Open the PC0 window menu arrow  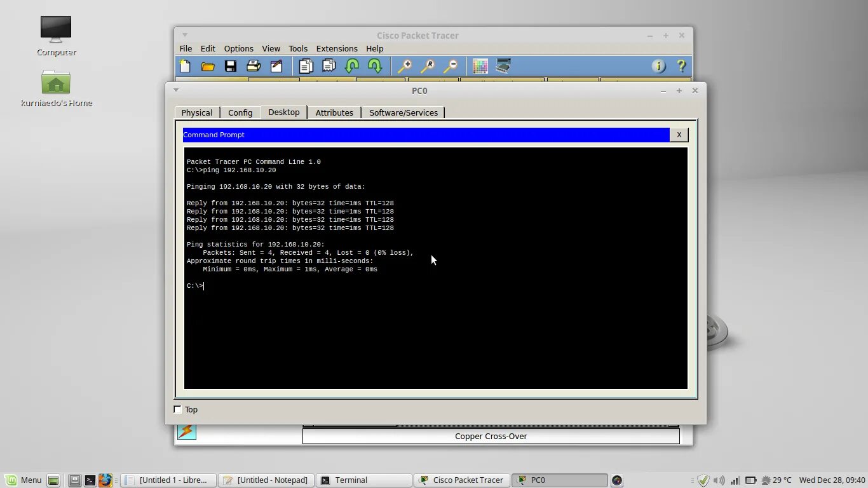[x=176, y=90]
